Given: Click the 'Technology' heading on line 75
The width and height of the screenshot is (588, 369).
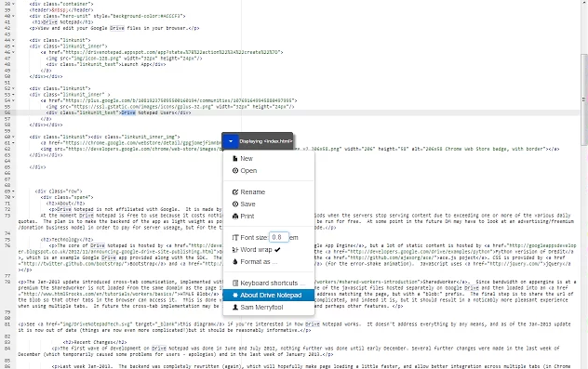Looking at the screenshot, I should [x=67, y=240].
